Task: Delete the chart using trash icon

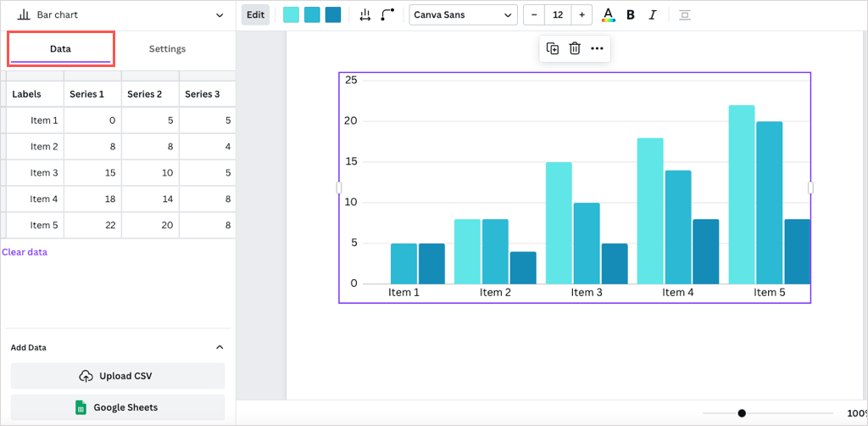Action: [x=575, y=49]
